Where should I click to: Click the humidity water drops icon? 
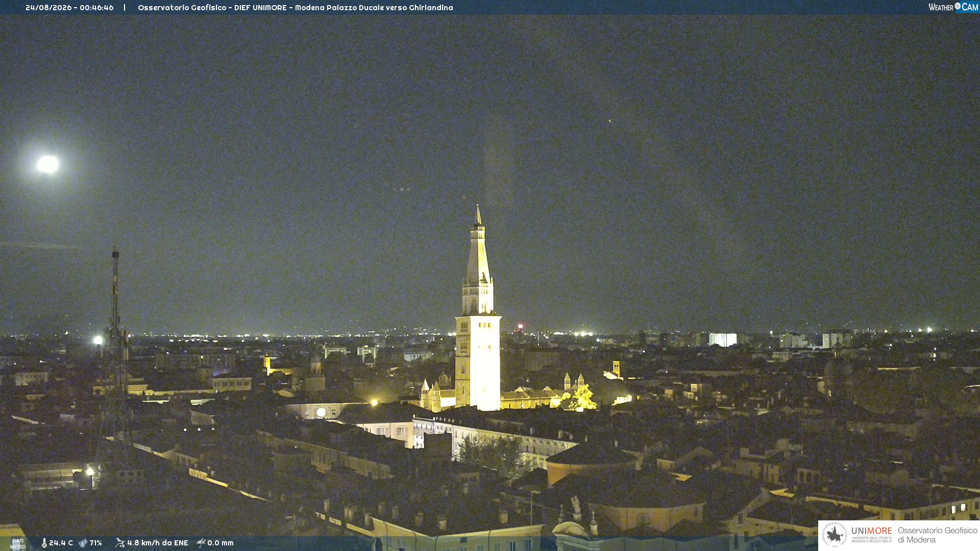83,543
